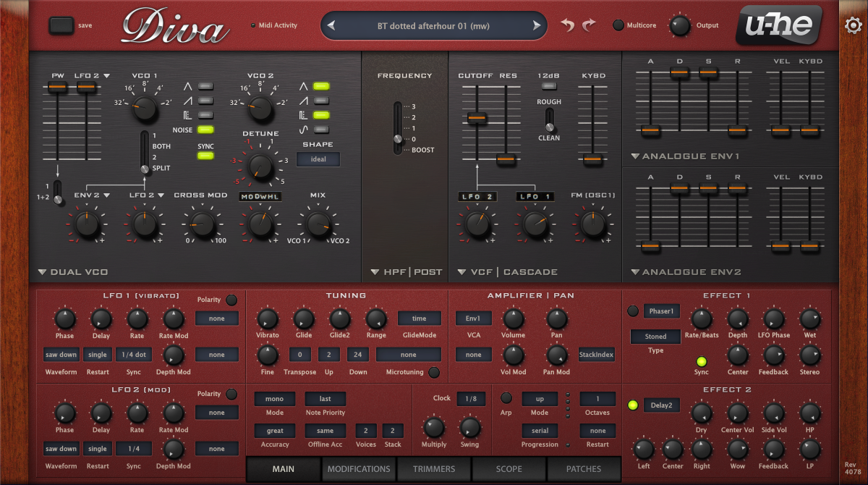Click the Volume knob in Amplifier

(514, 319)
